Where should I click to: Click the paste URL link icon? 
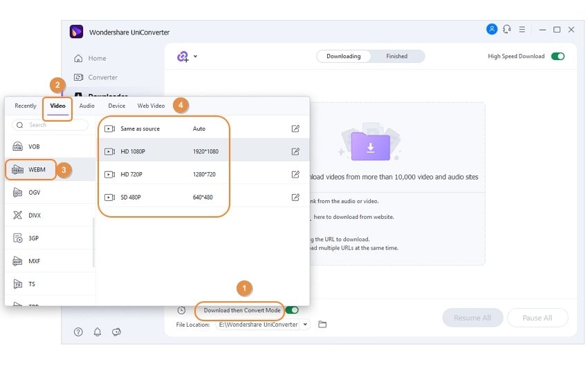[x=183, y=57]
